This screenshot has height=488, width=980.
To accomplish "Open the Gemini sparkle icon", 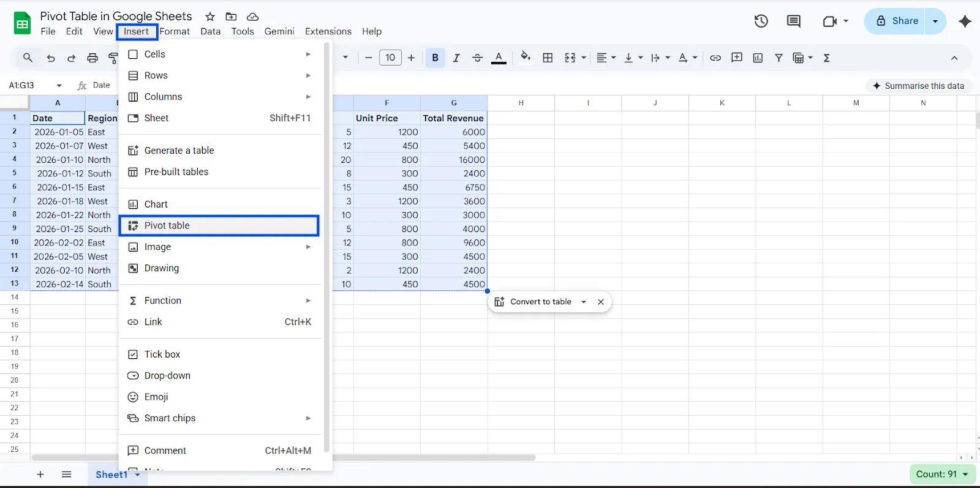I will coord(965,21).
